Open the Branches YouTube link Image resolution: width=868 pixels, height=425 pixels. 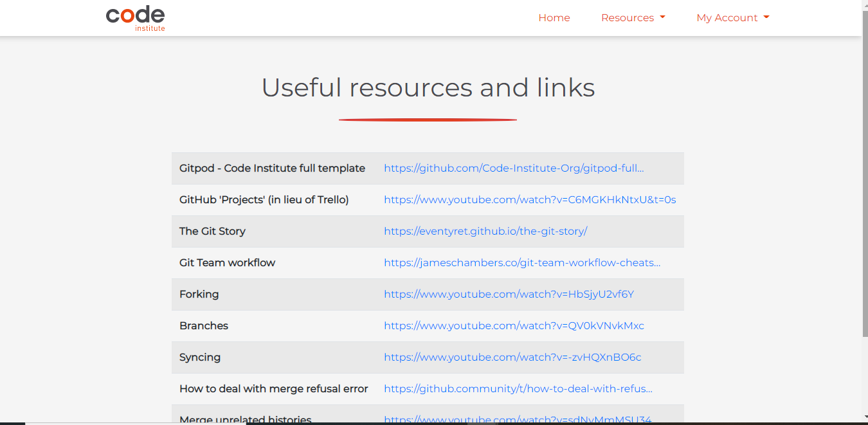(514, 326)
